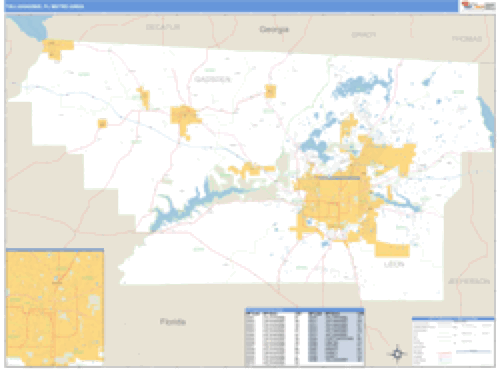Click the Georgia state label
Viewport: 500px width, 376px height.
pos(274,29)
